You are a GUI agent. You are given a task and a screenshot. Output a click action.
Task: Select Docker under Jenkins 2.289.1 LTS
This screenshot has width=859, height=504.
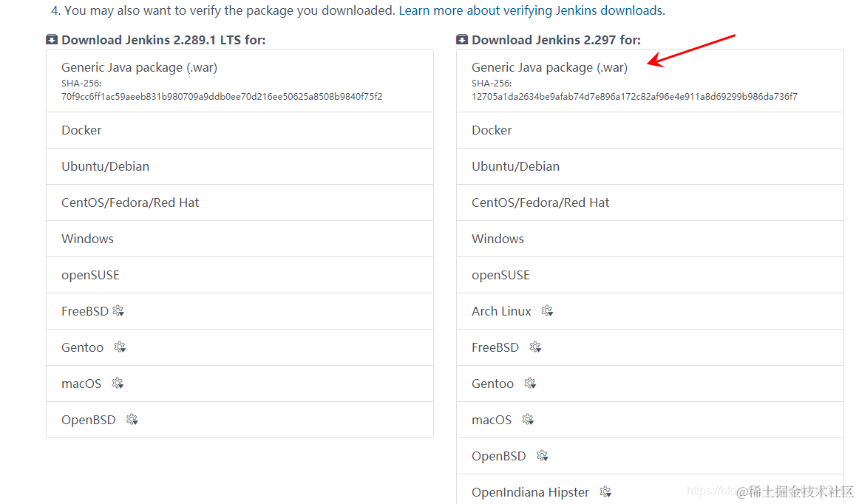click(240, 130)
